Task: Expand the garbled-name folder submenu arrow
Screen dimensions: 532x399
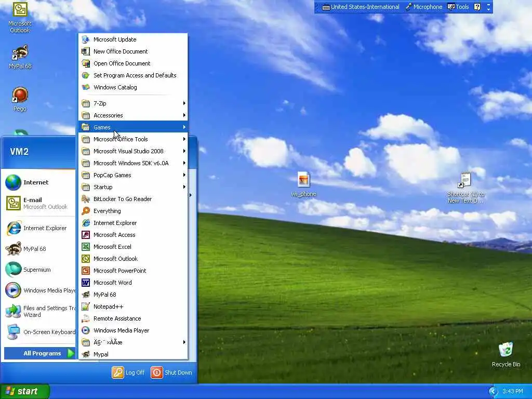Action: point(184,342)
